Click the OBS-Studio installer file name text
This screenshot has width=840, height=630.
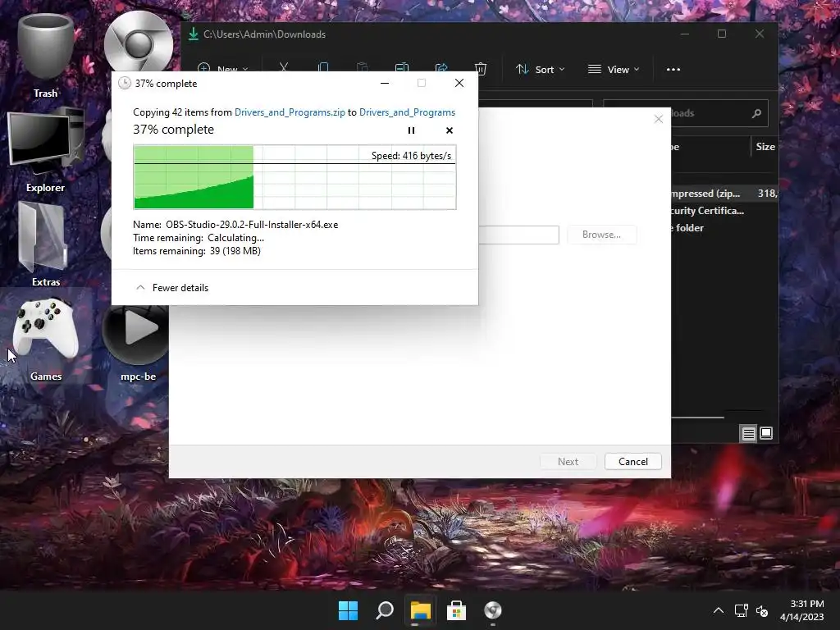click(x=252, y=225)
